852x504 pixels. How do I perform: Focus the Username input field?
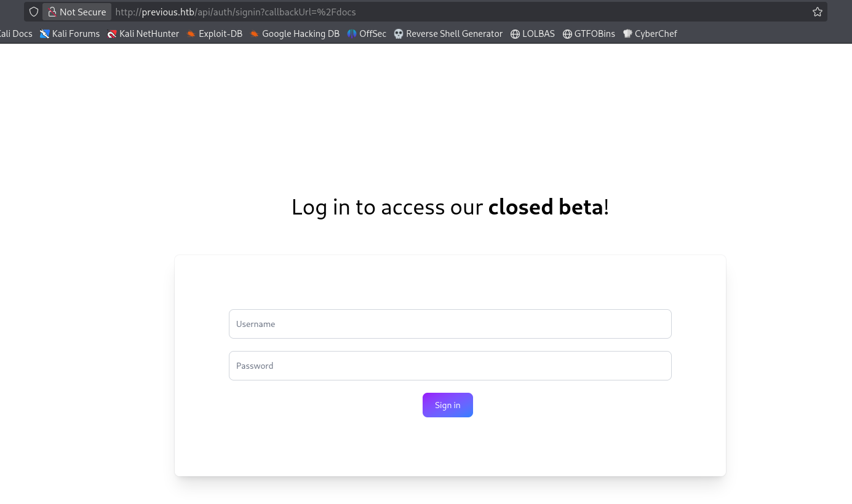450,324
